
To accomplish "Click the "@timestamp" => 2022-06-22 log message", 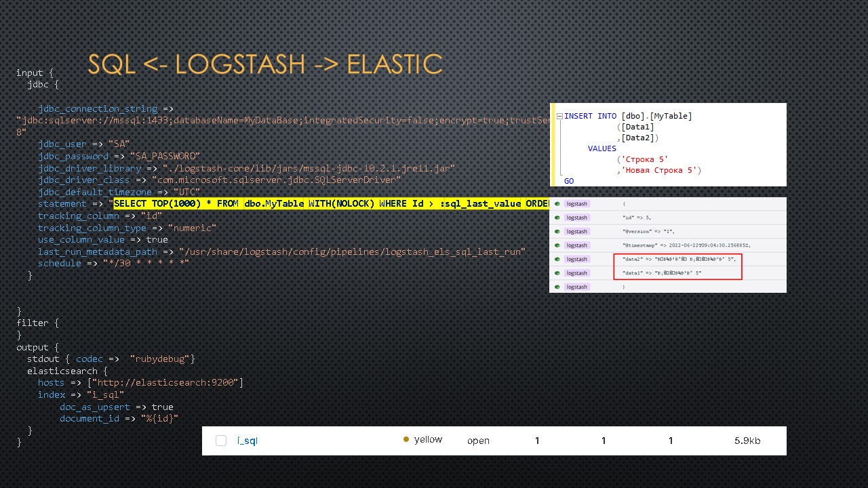I will 687,245.
